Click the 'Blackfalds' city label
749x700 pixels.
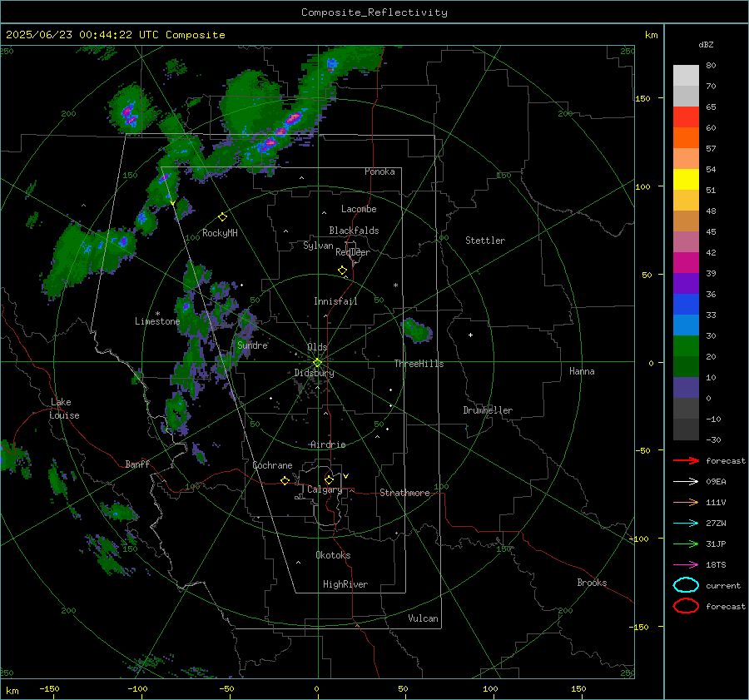pyautogui.click(x=354, y=231)
